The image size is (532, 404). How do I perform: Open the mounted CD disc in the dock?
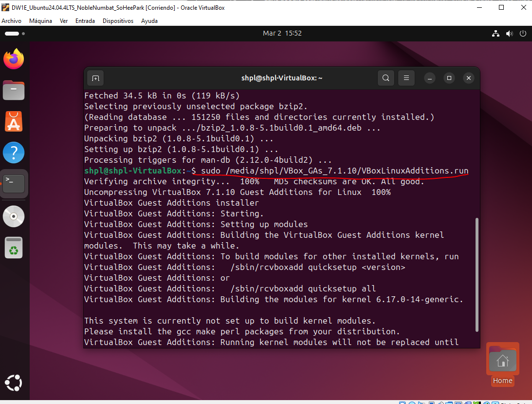pos(14,216)
